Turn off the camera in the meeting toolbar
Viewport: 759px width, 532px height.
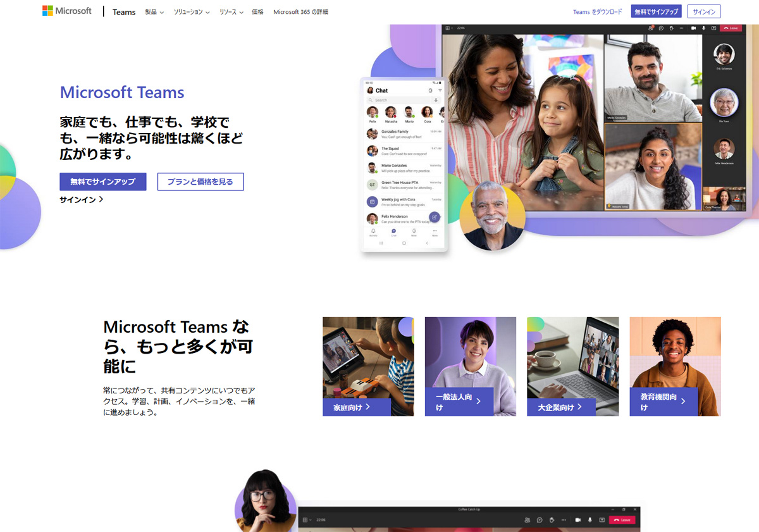pyautogui.click(x=694, y=28)
